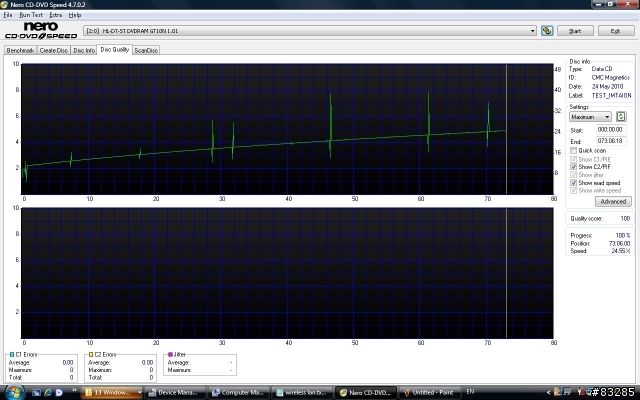The width and height of the screenshot is (640, 400).
Task: Open Internet Explorer from the quick launch
Action: (48, 392)
